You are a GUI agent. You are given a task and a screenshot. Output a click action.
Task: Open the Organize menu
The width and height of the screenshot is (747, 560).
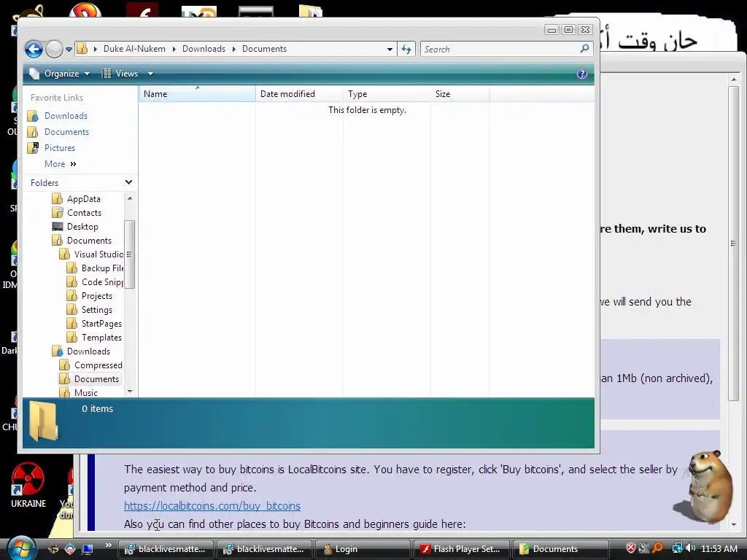pyautogui.click(x=60, y=74)
